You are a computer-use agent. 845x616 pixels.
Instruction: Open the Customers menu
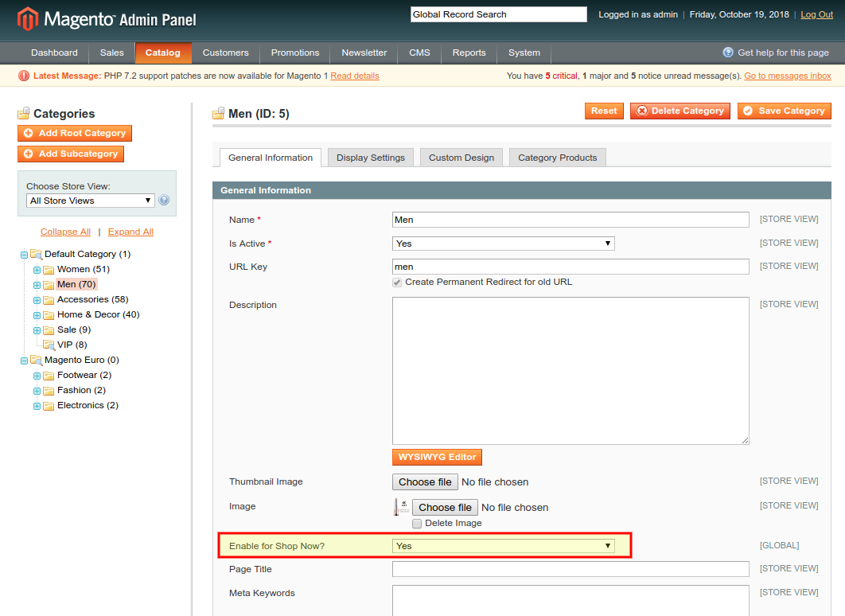coord(226,53)
